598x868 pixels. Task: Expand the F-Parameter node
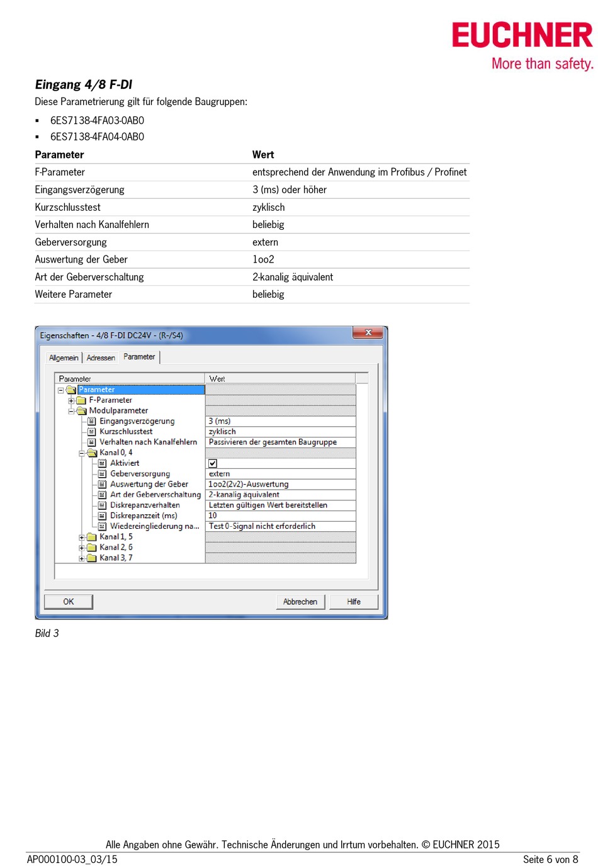pyautogui.click(x=71, y=401)
